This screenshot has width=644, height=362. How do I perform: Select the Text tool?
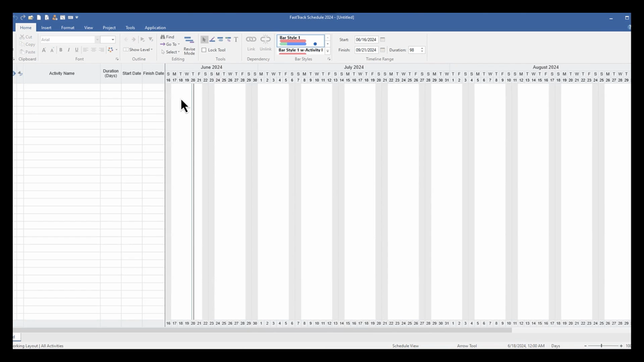pos(235,40)
